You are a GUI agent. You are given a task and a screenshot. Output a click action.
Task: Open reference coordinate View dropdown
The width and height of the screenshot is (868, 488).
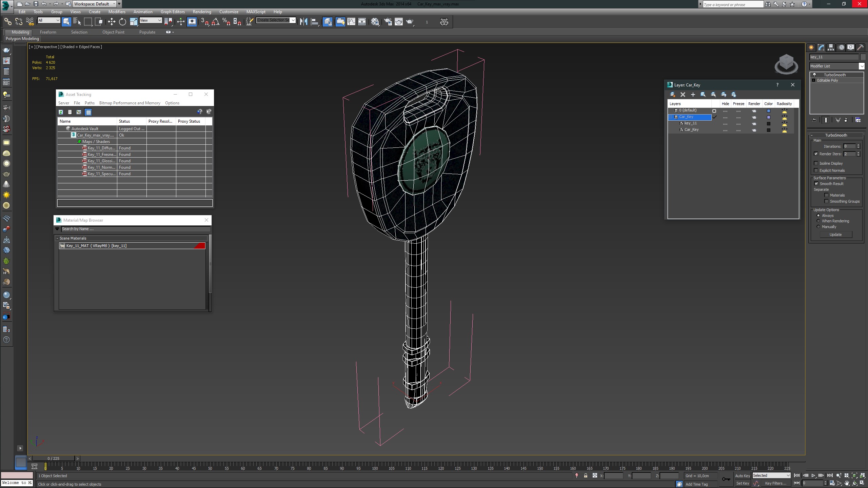pos(151,20)
